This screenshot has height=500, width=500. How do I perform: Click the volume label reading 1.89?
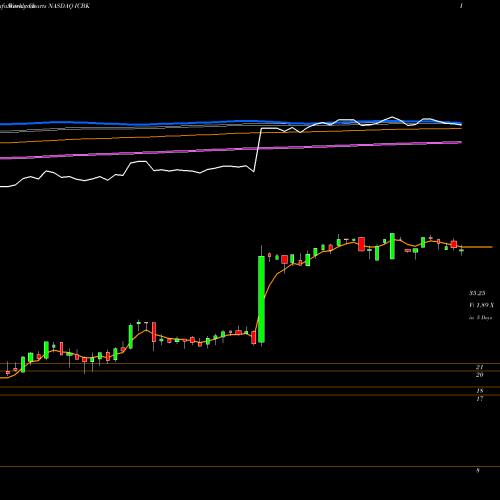click(x=481, y=305)
